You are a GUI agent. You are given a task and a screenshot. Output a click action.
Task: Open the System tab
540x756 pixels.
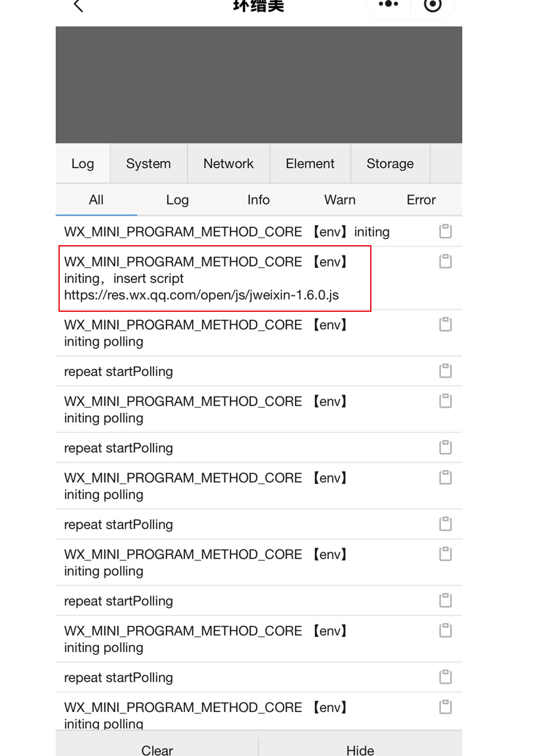tap(149, 163)
